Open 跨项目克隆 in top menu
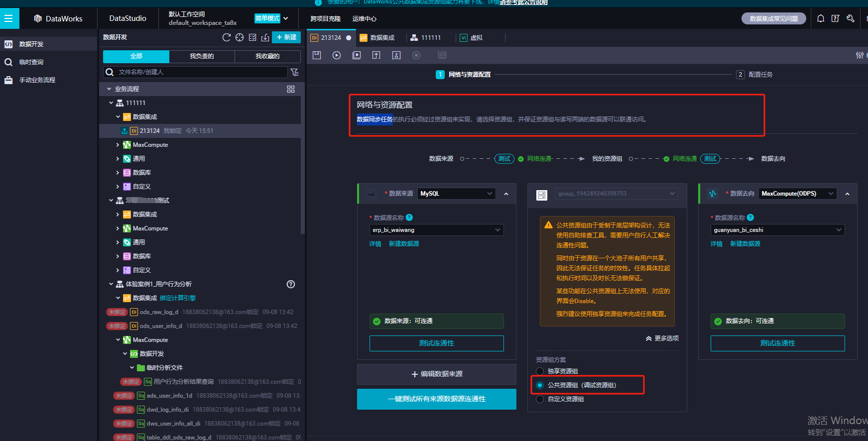This screenshot has height=441, width=868. (326, 19)
